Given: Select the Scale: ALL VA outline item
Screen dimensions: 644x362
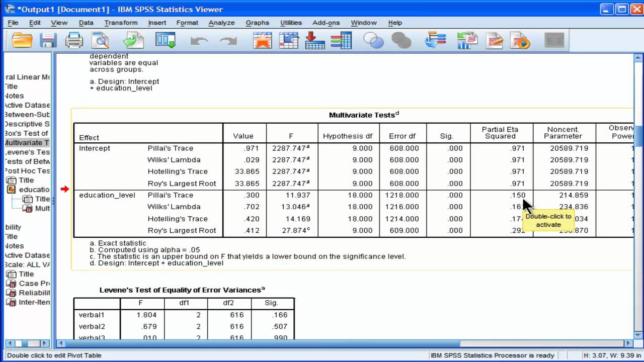Looking at the screenshot, I should click(28, 264).
